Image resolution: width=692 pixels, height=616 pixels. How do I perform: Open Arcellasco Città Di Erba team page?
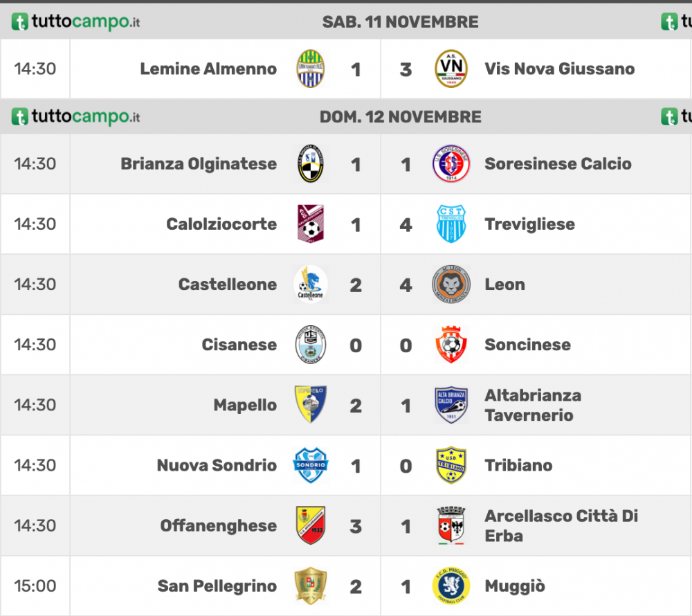click(x=561, y=525)
